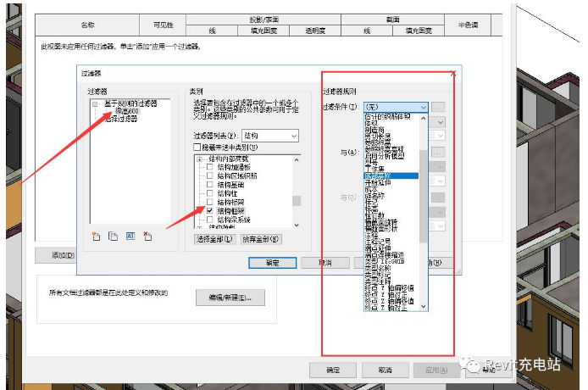Screen dimensions: 588x390
Task: Click the 放弃全部(N) button
Action: coord(261,239)
